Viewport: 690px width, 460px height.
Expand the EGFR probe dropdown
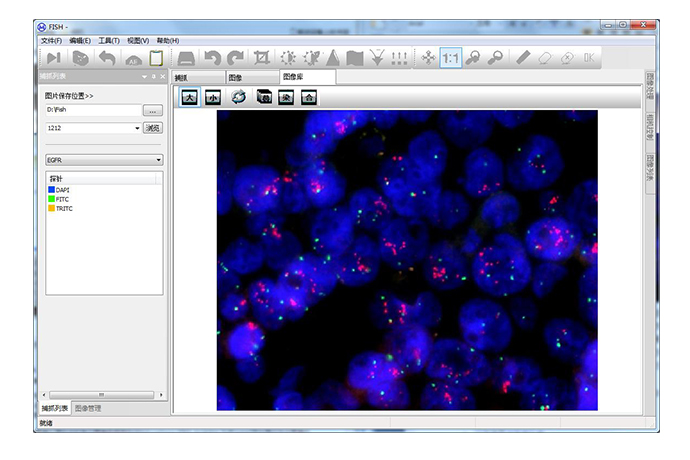point(158,159)
